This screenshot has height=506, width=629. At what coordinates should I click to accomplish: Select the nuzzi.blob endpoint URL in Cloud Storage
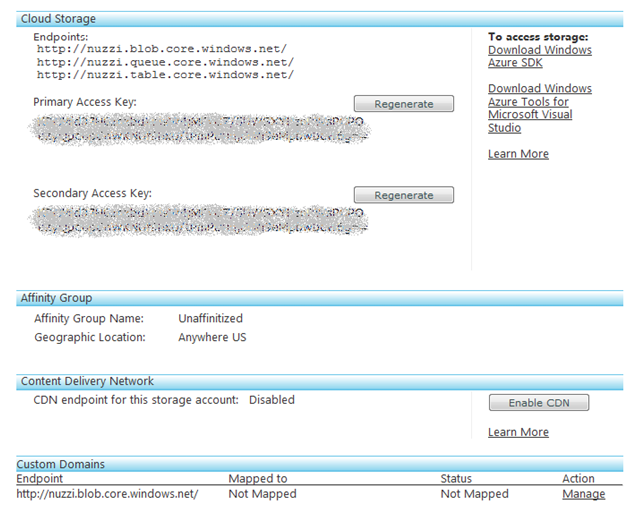(162, 49)
